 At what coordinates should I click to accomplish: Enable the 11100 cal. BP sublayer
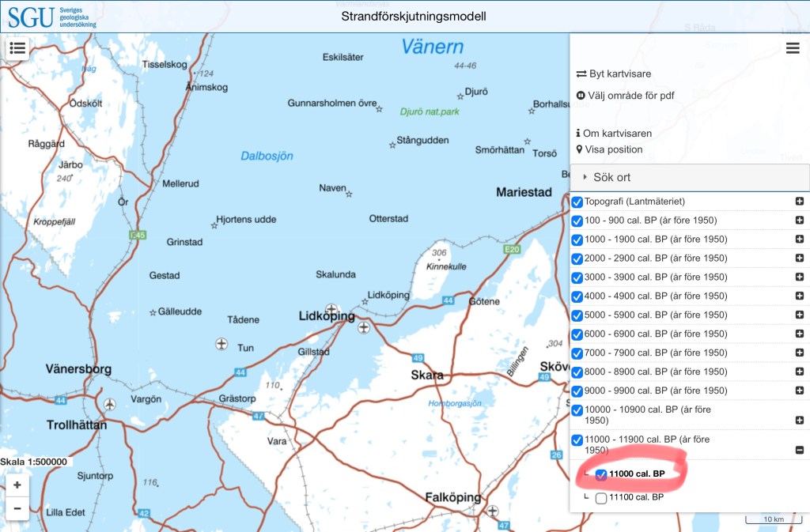tap(601, 498)
